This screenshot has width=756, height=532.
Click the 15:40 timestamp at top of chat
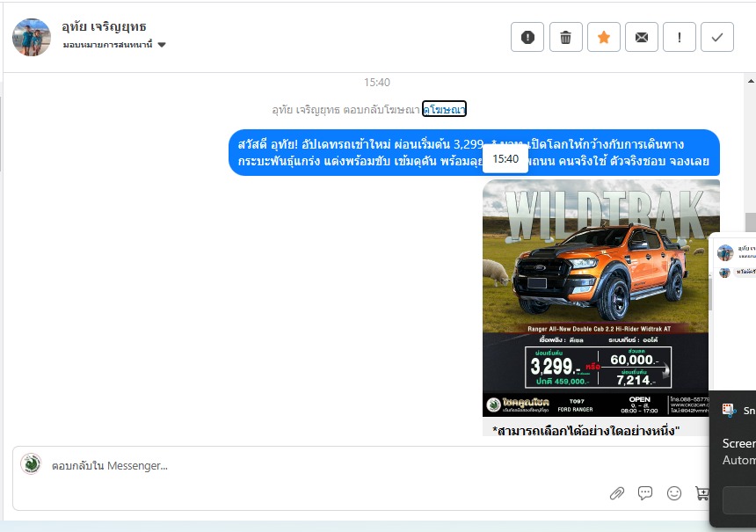coord(377,83)
